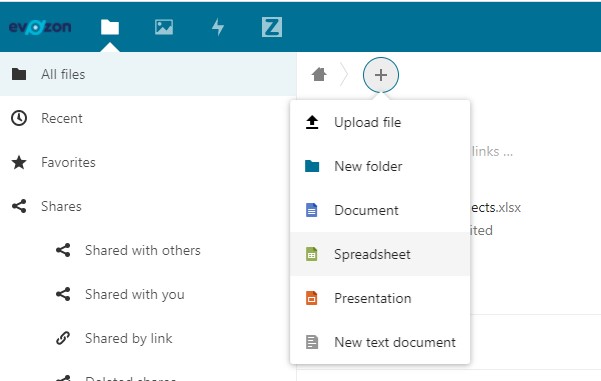The height and width of the screenshot is (381, 601).
Task: Click the Shared with you icon
Action: point(63,294)
